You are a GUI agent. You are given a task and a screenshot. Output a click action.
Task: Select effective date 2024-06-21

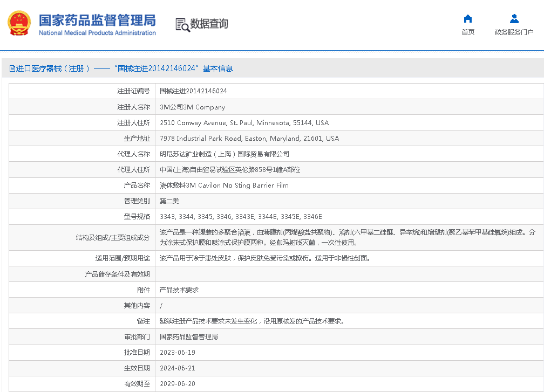[178, 368]
